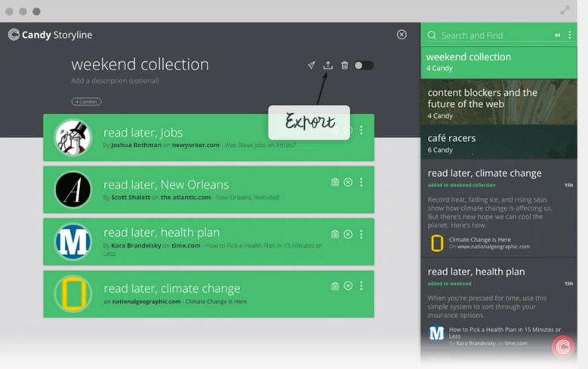
Task: Click the red Candy floating button
Action: pyautogui.click(x=563, y=347)
